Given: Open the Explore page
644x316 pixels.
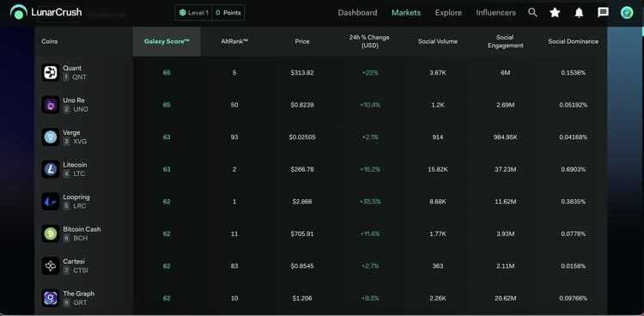Looking at the screenshot, I should point(448,13).
